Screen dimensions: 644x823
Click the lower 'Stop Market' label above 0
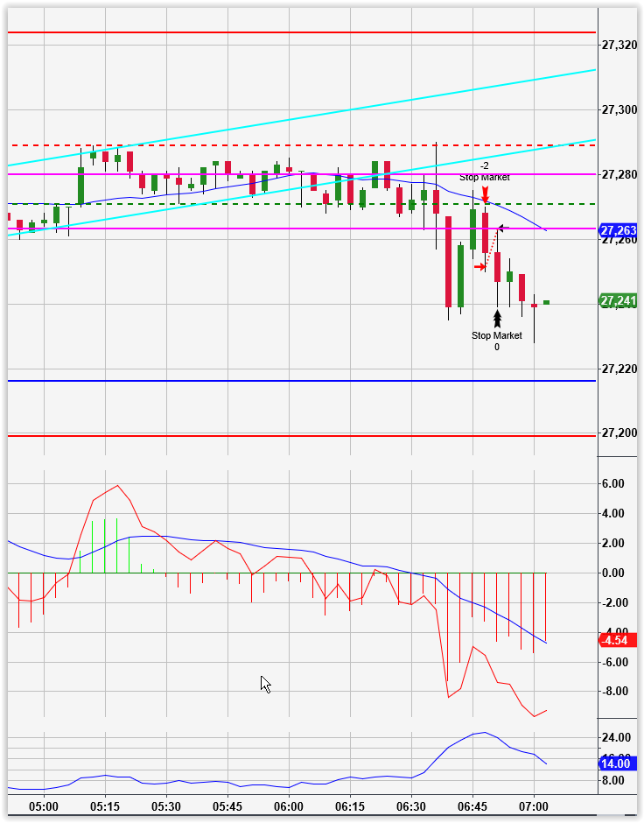497,335
